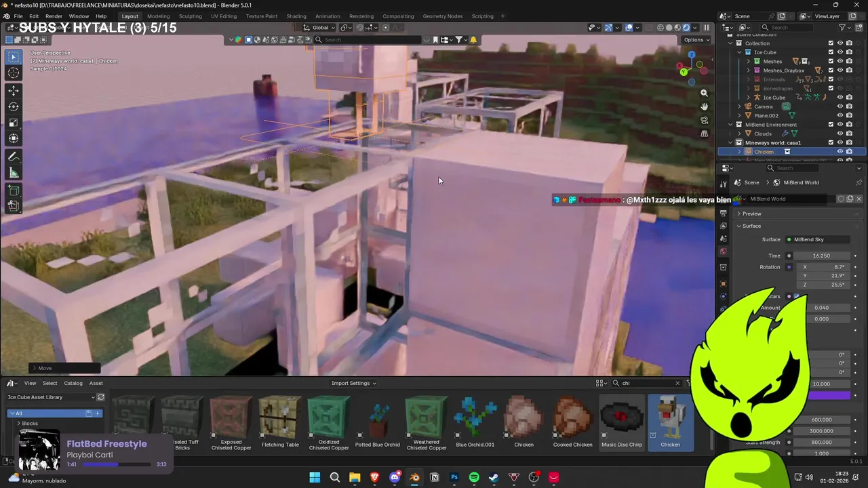The width and height of the screenshot is (868, 488).
Task: Disable Chicken in renders camera icon
Action: pyautogui.click(x=849, y=152)
